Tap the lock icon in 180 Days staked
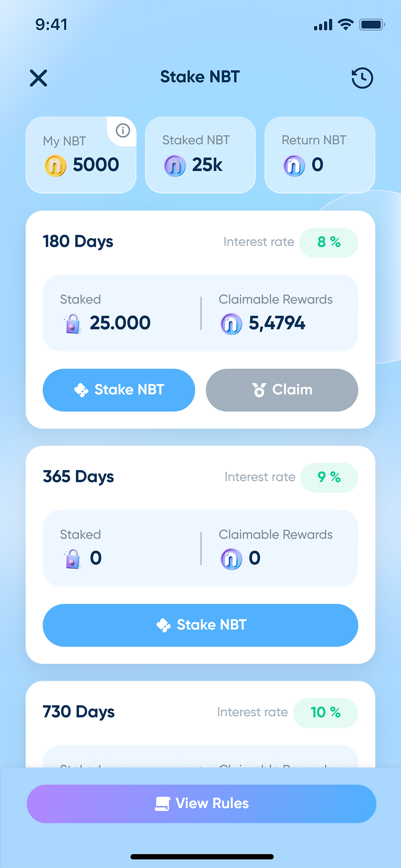 (72, 324)
